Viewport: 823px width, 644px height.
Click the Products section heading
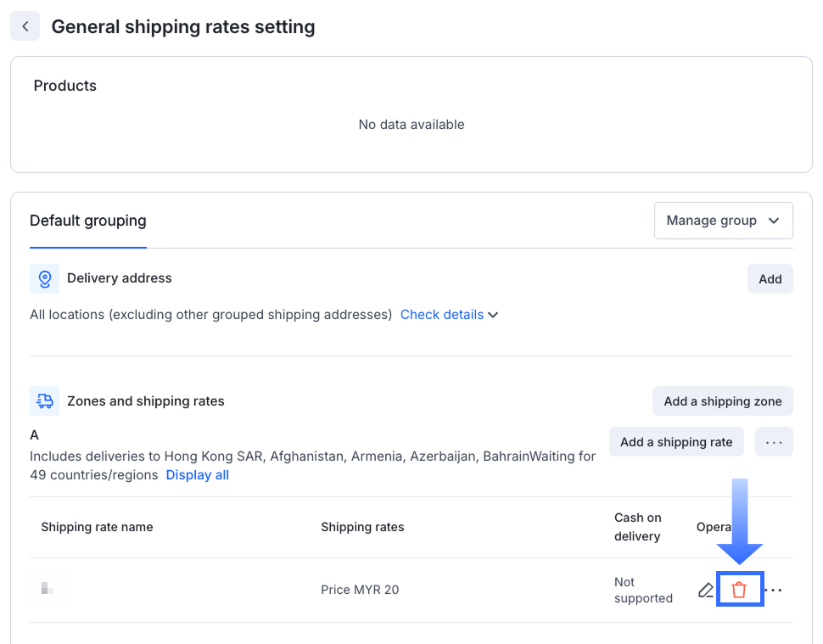tap(65, 86)
